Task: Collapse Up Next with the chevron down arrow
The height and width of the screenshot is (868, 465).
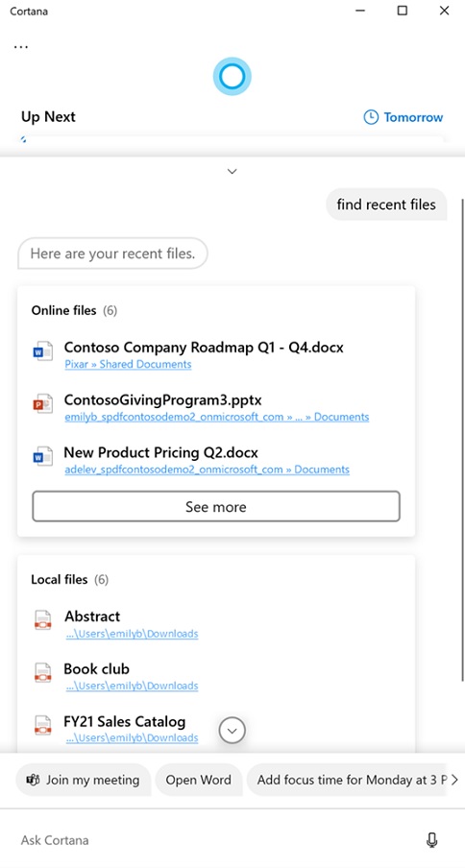Action: (232, 171)
